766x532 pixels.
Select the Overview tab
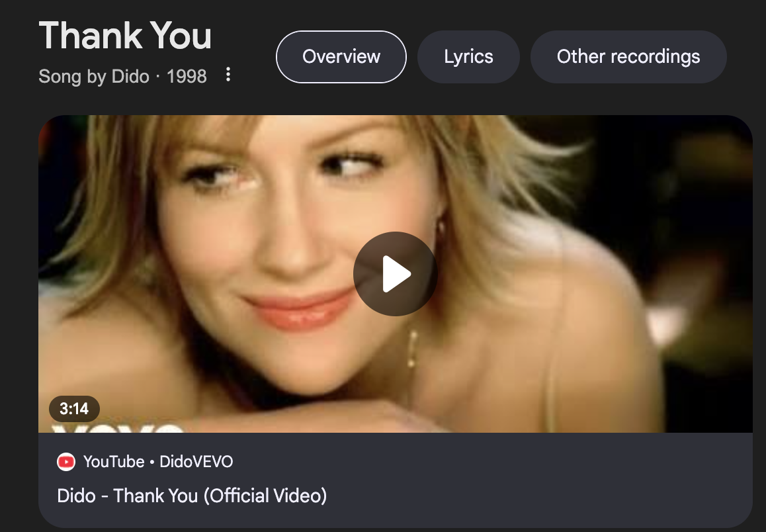341,57
